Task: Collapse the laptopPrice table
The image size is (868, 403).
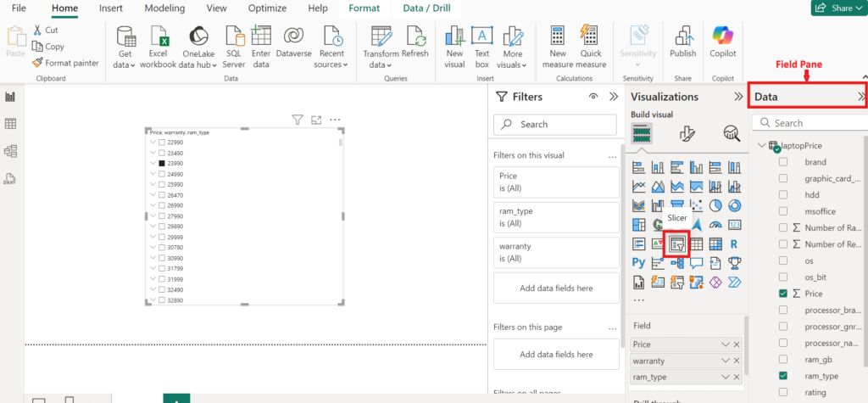Action: tap(762, 145)
